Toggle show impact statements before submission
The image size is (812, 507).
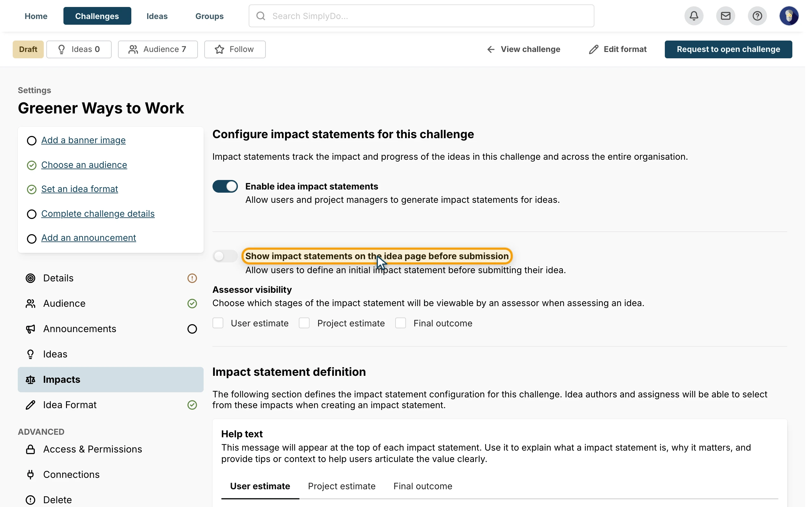coord(225,256)
